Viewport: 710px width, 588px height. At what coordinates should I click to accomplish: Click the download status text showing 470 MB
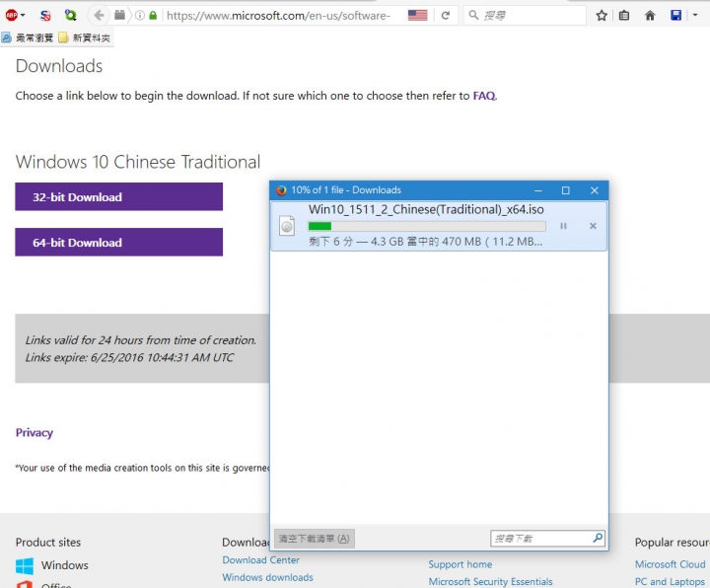coord(425,242)
